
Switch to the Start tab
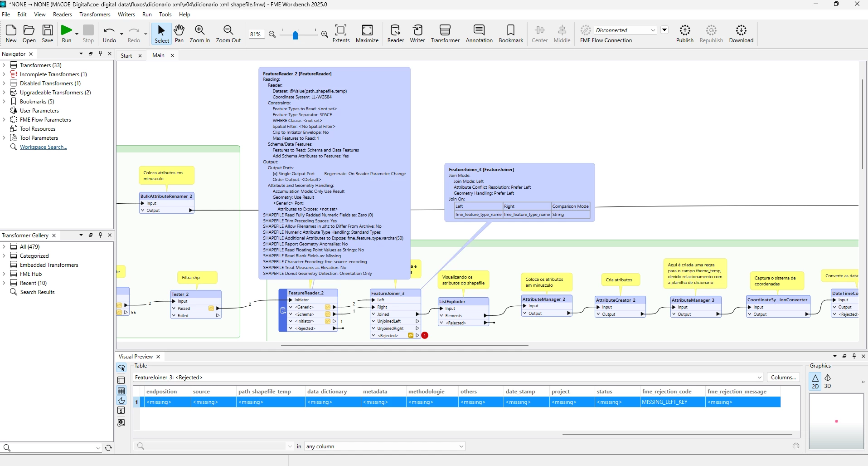[126, 55]
